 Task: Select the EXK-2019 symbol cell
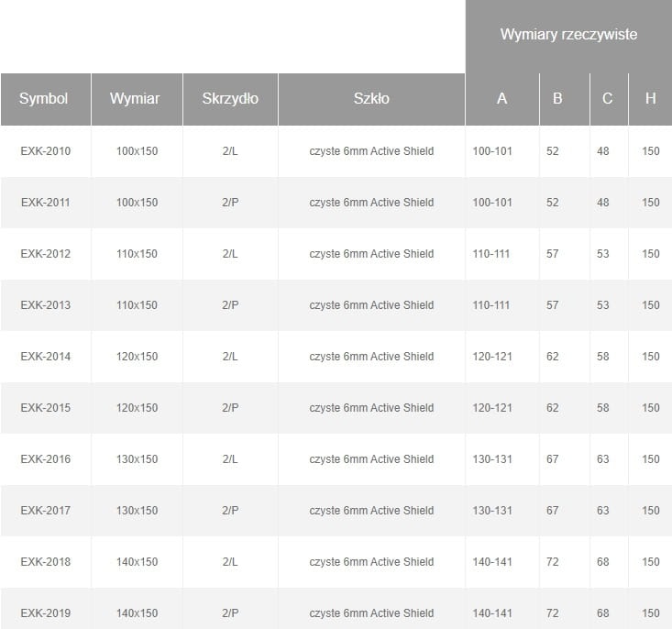(46, 613)
